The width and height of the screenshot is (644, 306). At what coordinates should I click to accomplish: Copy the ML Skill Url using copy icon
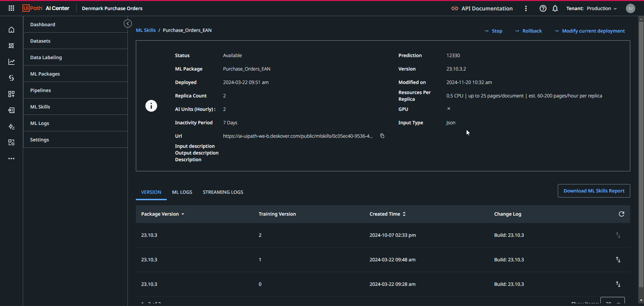click(x=382, y=136)
